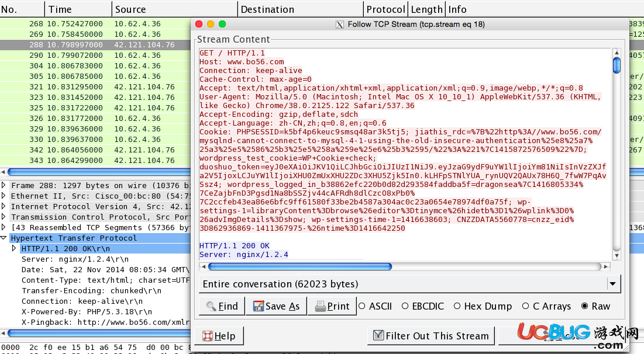Viewport: 644px width, 354px height.
Task: Expand the HTTP/1.1 200 OK row
Action: click(14, 248)
